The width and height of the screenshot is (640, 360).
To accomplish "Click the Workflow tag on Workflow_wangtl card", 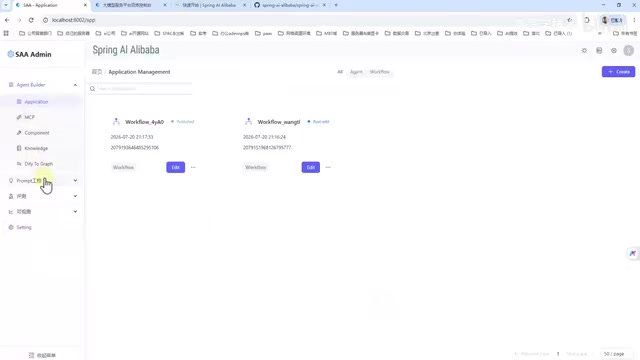I will (256, 167).
